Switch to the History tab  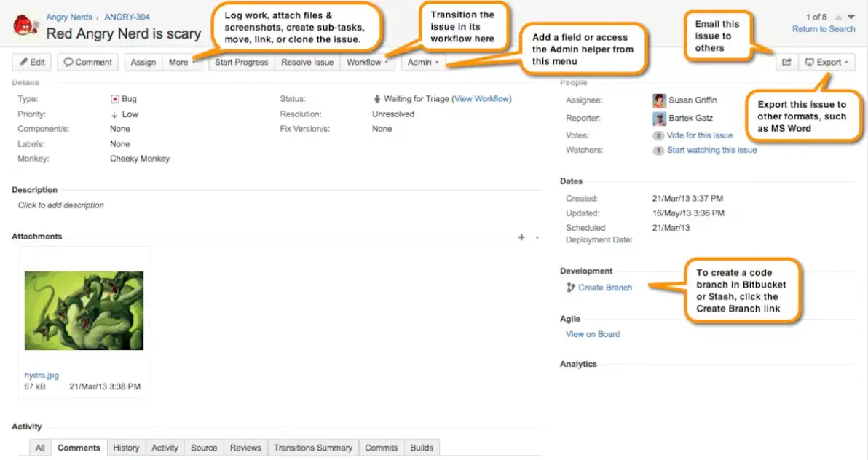126,448
